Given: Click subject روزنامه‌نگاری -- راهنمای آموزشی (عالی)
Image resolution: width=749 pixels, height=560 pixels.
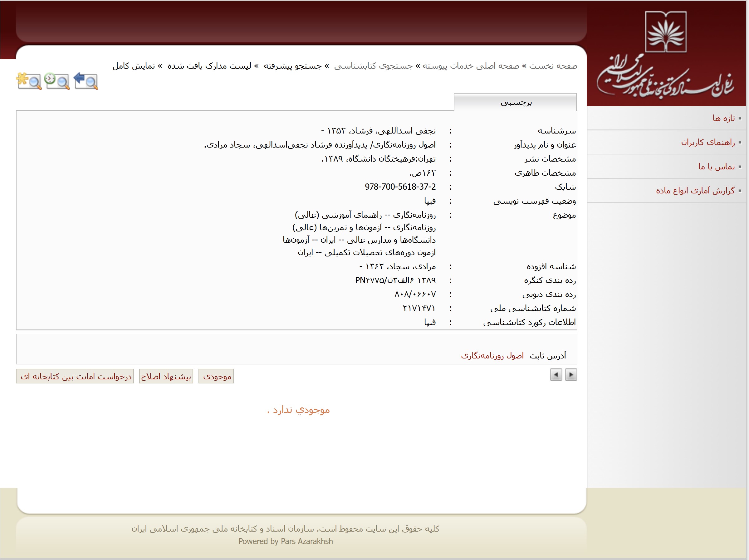Looking at the screenshot, I should point(365,215).
